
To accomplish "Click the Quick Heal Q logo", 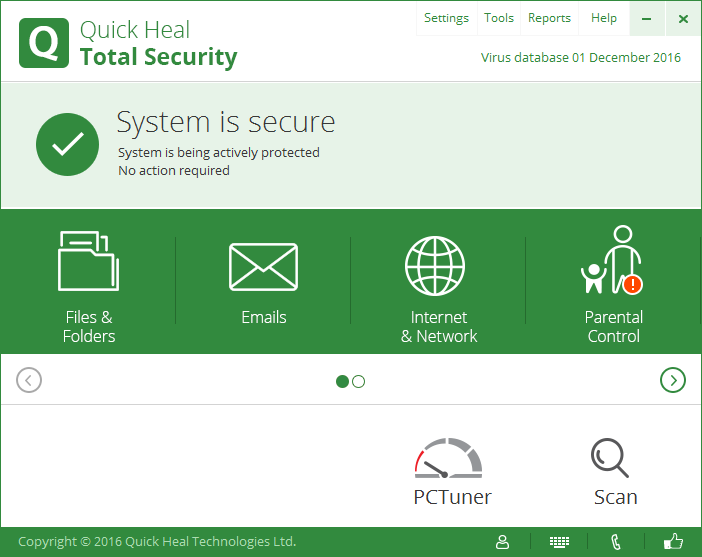I will pyautogui.click(x=44, y=44).
